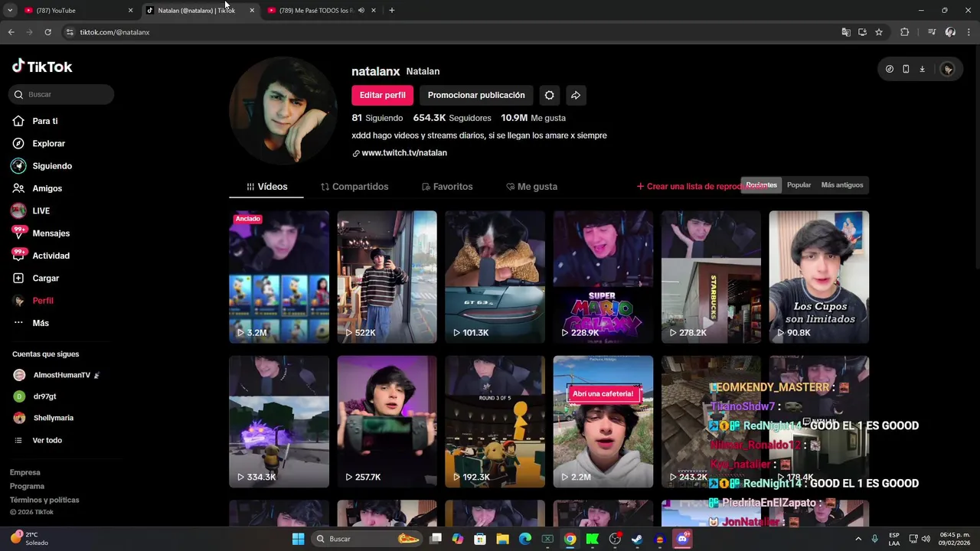This screenshot has width=980, height=551.
Task: Open Abri una cafeteria video
Action: (603, 422)
